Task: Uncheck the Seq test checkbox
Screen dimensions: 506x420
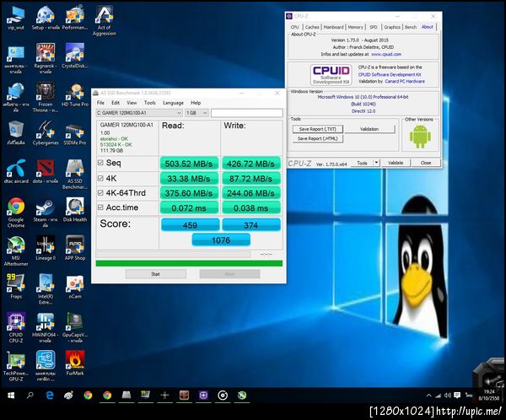Action: click(x=100, y=163)
